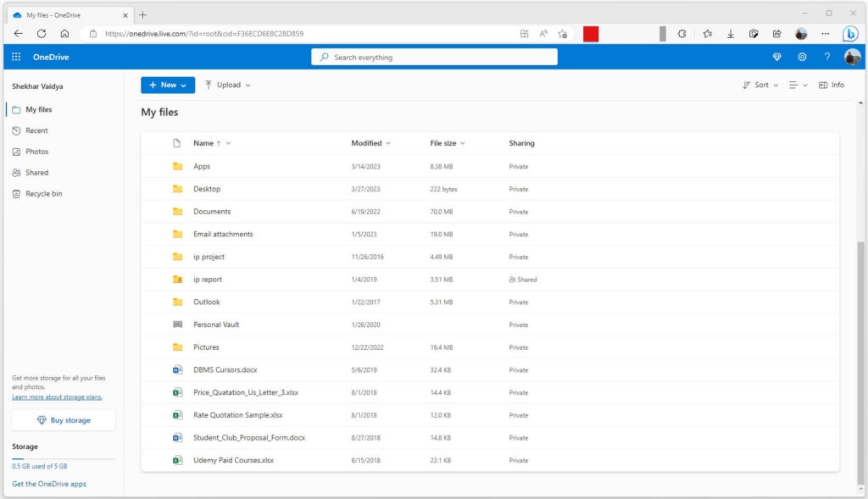868x499 pixels.
Task: Open browser settings and more ellipsis
Action: [825, 34]
